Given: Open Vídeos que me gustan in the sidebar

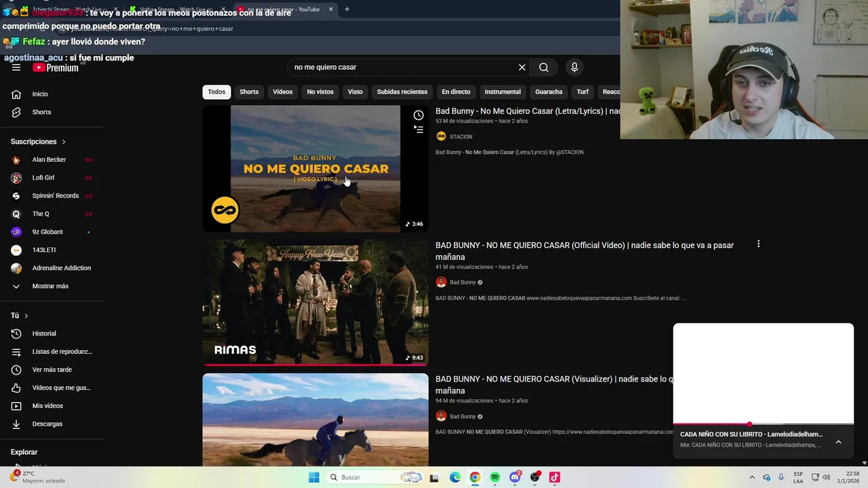Looking at the screenshot, I should pyautogui.click(x=52, y=388).
